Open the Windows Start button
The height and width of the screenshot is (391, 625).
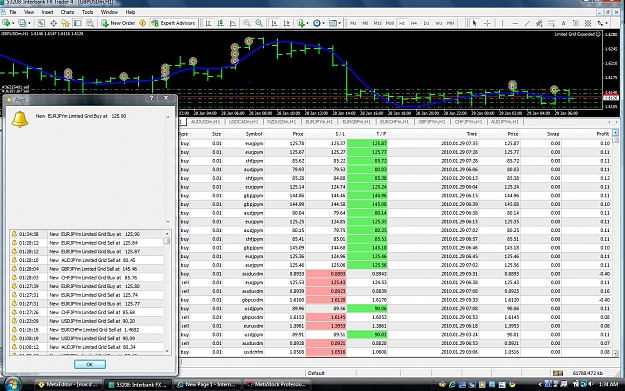point(12,384)
